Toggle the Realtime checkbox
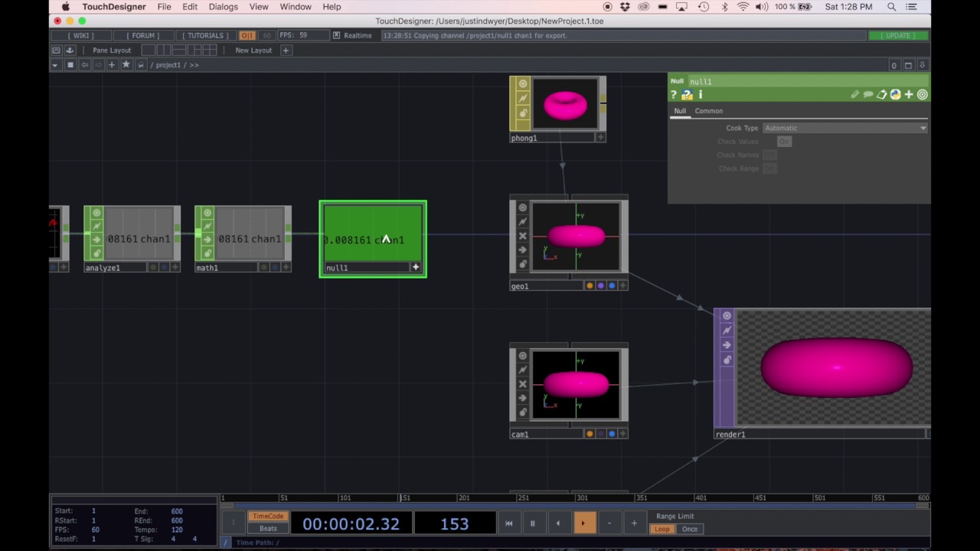This screenshot has width=980, height=551. 336,35
